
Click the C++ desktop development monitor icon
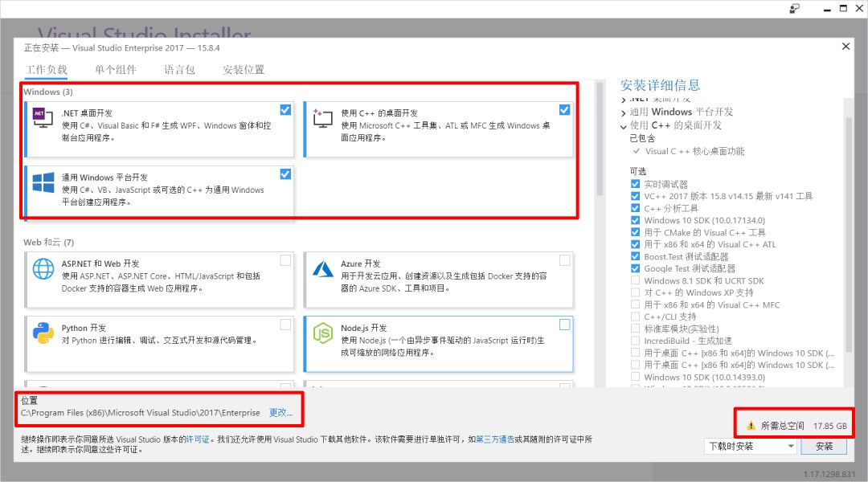322,118
